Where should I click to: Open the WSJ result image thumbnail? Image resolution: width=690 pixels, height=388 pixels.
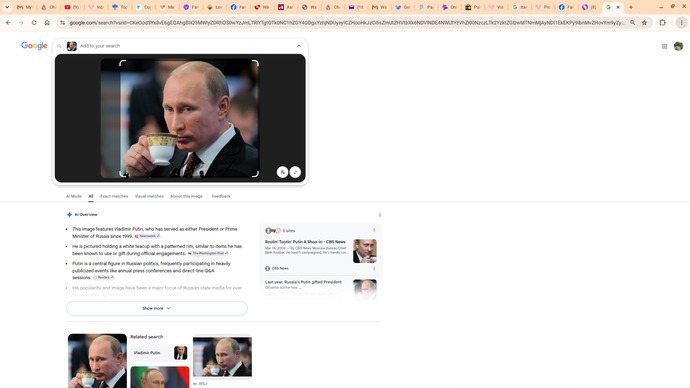[x=222, y=357]
